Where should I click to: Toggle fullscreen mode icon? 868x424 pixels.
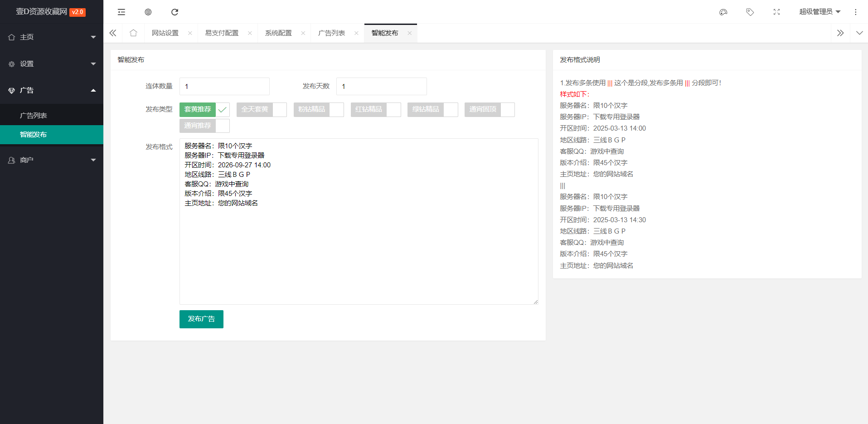tap(776, 12)
